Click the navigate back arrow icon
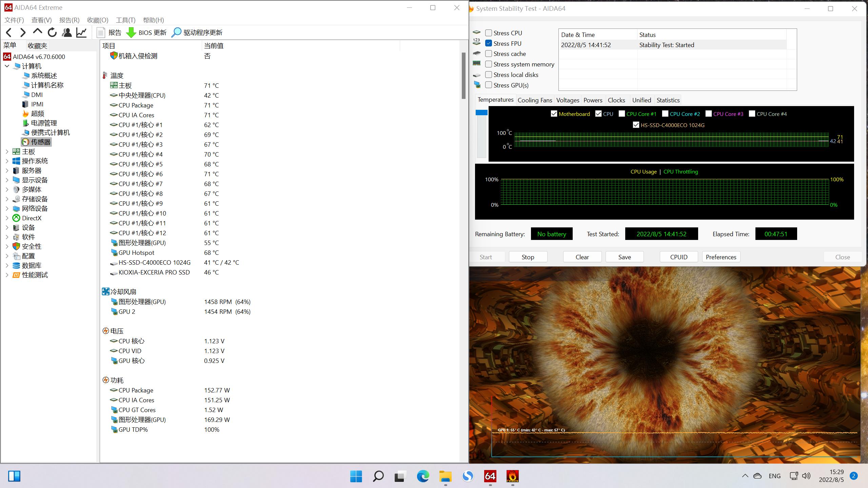Image resolution: width=868 pixels, height=488 pixels. pos(9,33)
